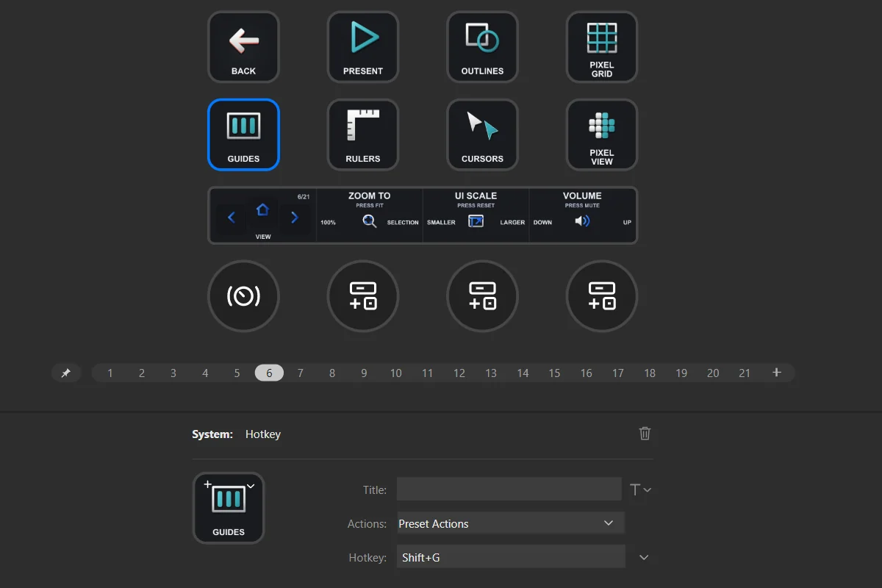The width and height of the screenshot is (882, 588).
Task: Switch to page 10
Action: 396,373
